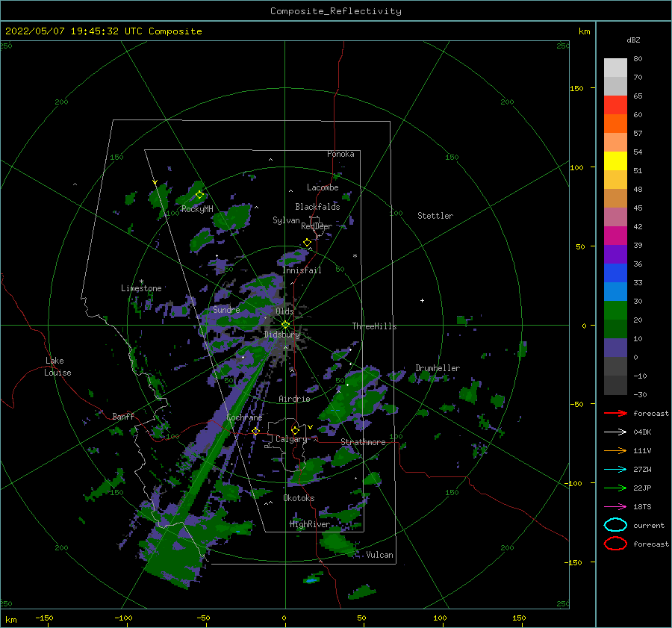Click the Limestone label
The width and height of the screenshot is (672, 628).
pyautogui.click(x=141, y=288)
